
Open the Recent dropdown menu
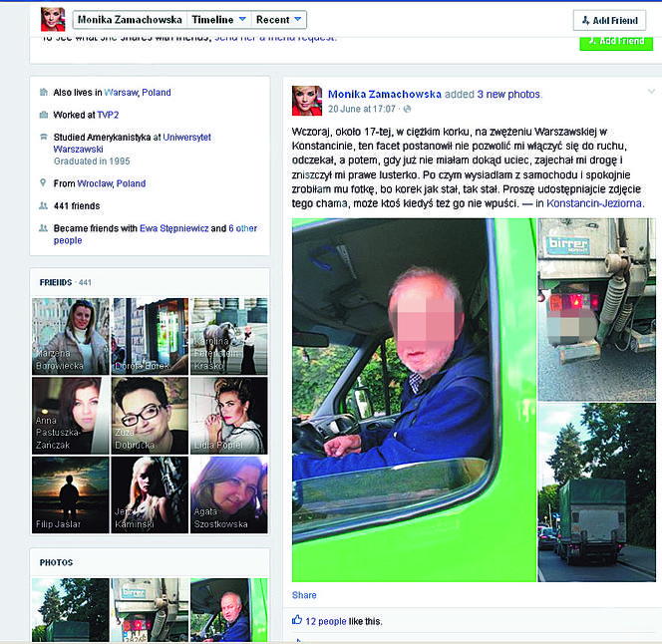(278, 20)
